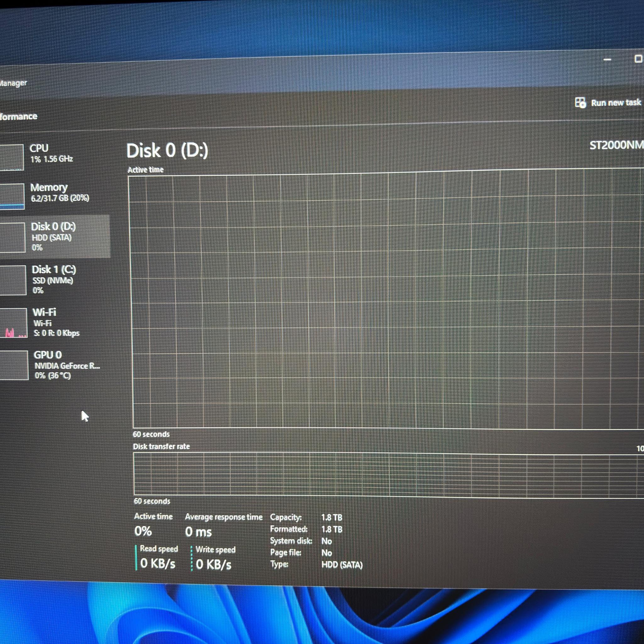644x644 pixels.
Task: Click the Memory mini graph thumbnail
Action: point(12,196)
